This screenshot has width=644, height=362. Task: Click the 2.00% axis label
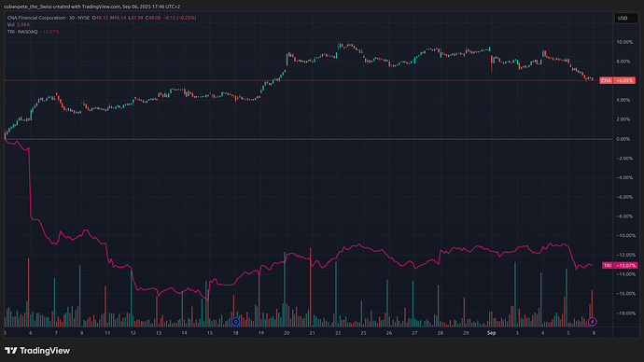pyautogui.click(x=623, y=119)
